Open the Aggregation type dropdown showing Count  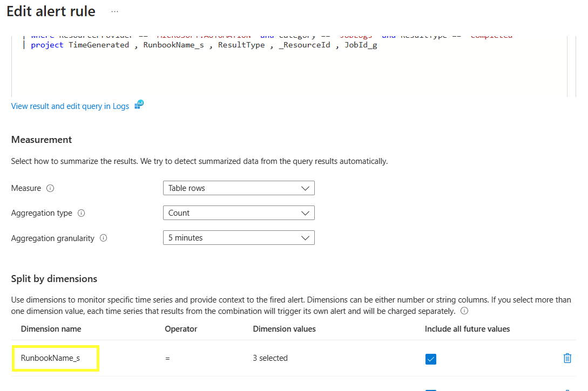coord(239,212)
